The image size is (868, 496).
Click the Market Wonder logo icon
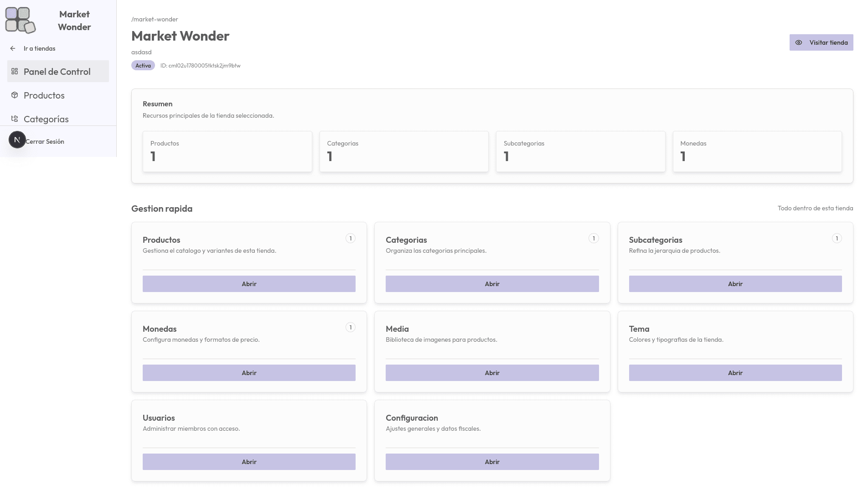(x=20, y=21)
